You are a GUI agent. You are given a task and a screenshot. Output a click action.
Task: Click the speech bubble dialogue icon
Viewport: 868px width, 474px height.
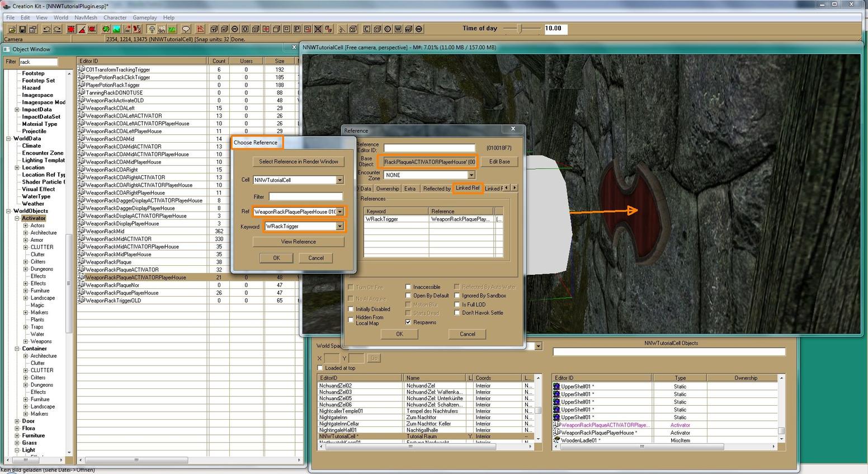186,29
